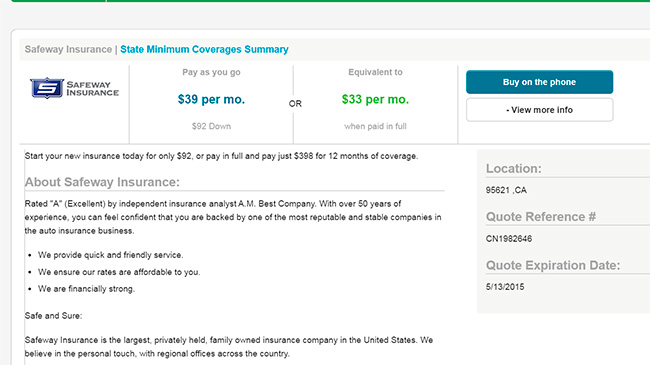Click the Pay as you go label
The width and height of the screenshot is (650, 365).
(x=211, y=72)
